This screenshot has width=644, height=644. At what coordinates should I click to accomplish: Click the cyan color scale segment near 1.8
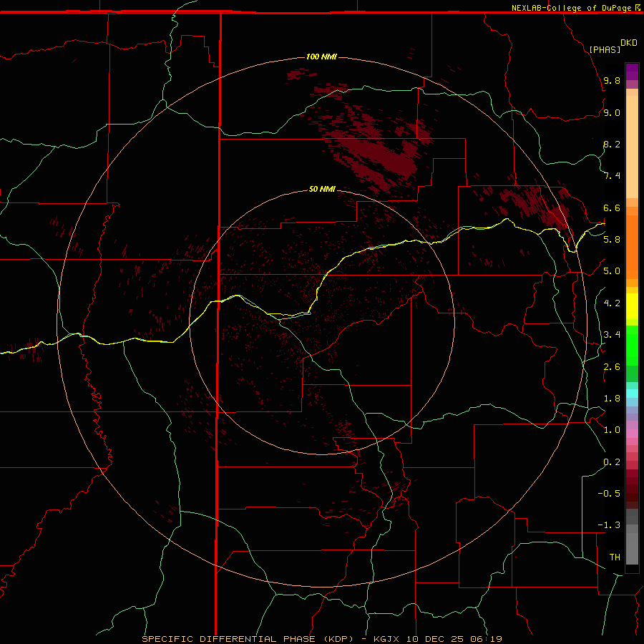632,394
